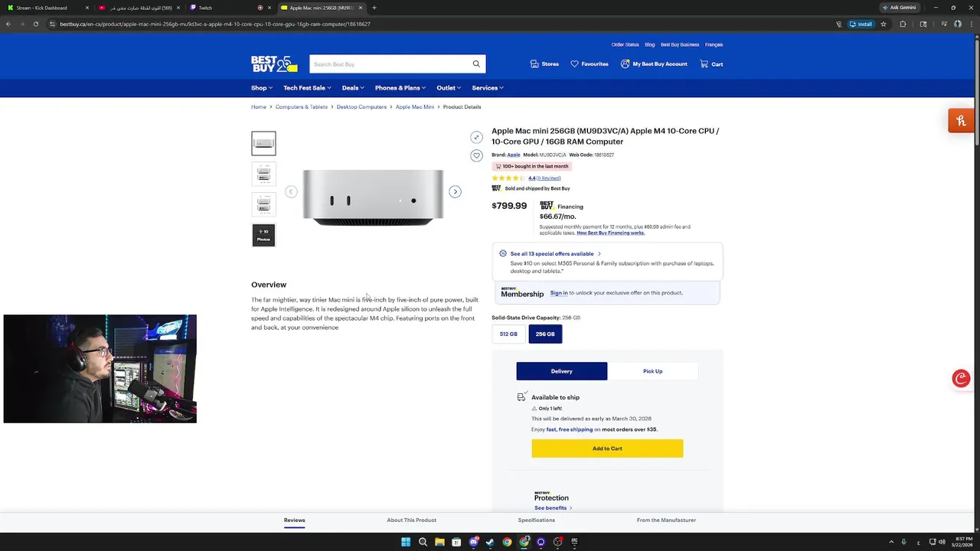Open How Best Buy Financing works

tap(610, 233)
